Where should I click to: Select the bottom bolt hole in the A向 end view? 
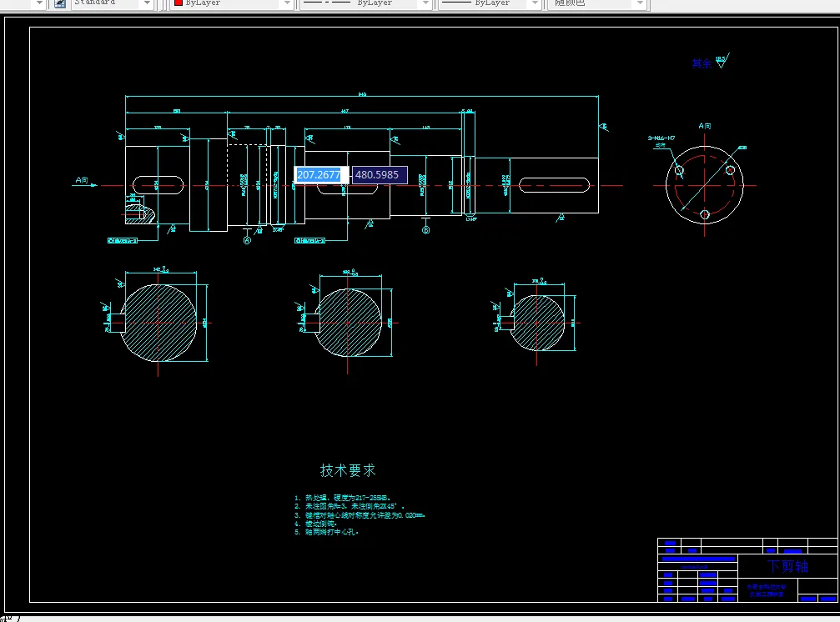click(x=705, y=214)
